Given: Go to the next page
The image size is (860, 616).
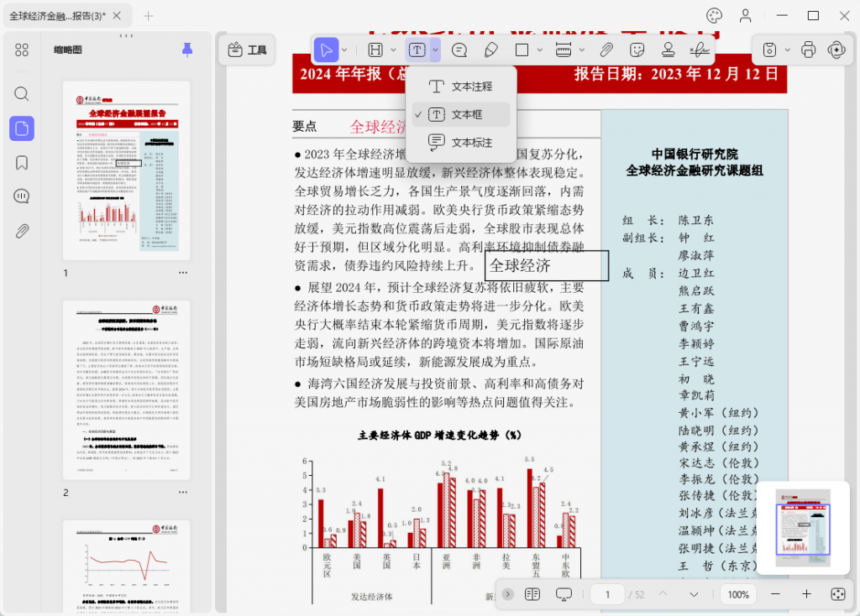Looking at the screenshot, I should click(694, 595).
